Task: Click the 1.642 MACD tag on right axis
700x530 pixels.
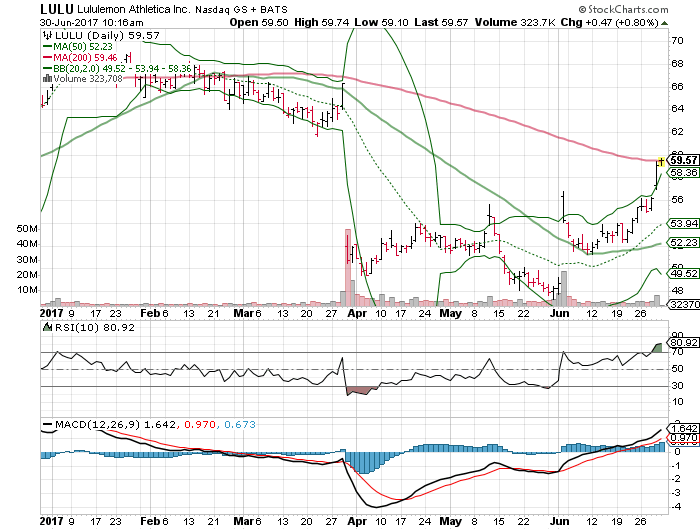Action: pos(683,428)
